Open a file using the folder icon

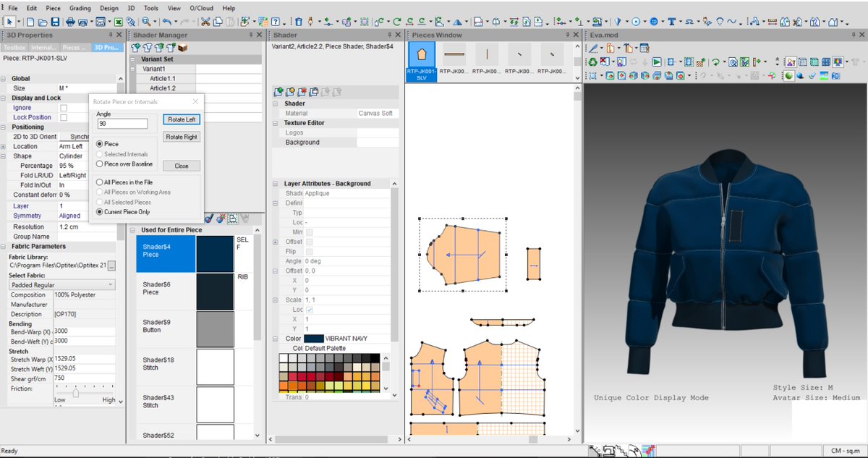pyautogui.click(x=43, y=22)
